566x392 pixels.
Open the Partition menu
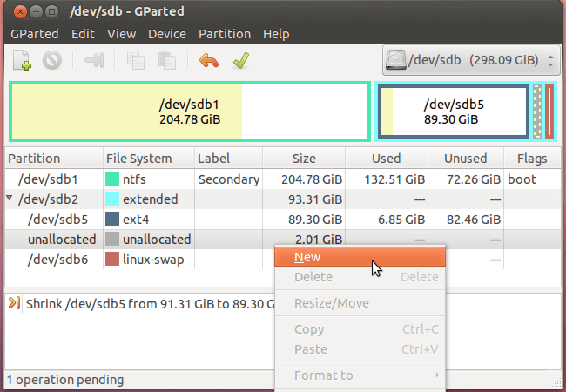point(224,34)
